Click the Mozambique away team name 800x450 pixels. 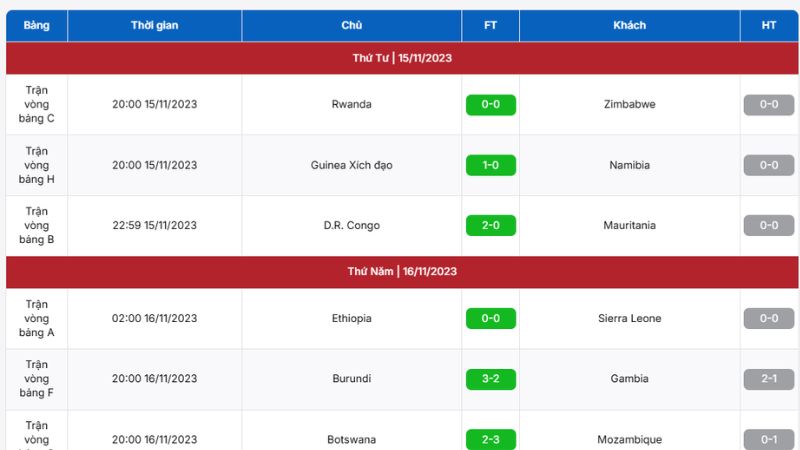point(630,439)
